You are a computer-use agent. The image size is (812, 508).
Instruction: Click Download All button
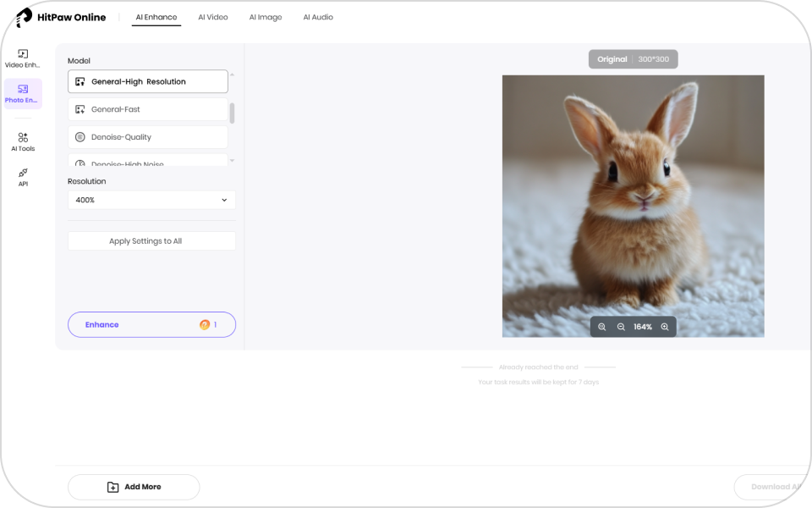tap(772, 487)
